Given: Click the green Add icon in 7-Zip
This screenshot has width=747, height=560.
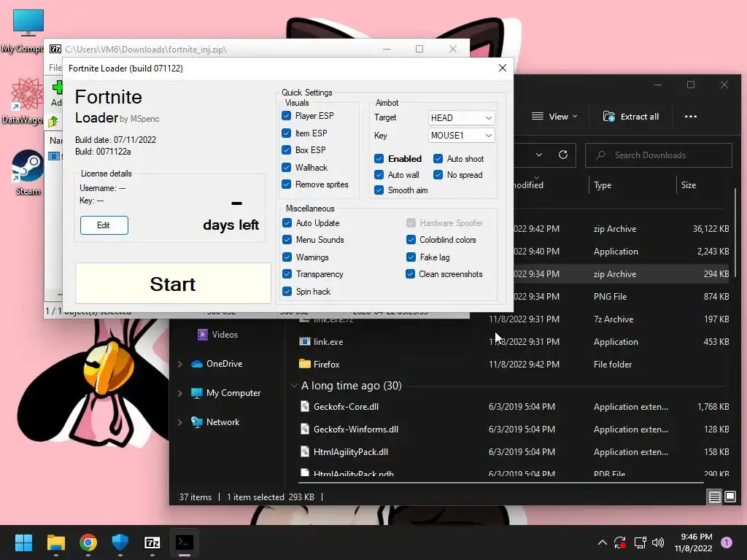Looking at the screenshot, I should [x=57, y=87].
